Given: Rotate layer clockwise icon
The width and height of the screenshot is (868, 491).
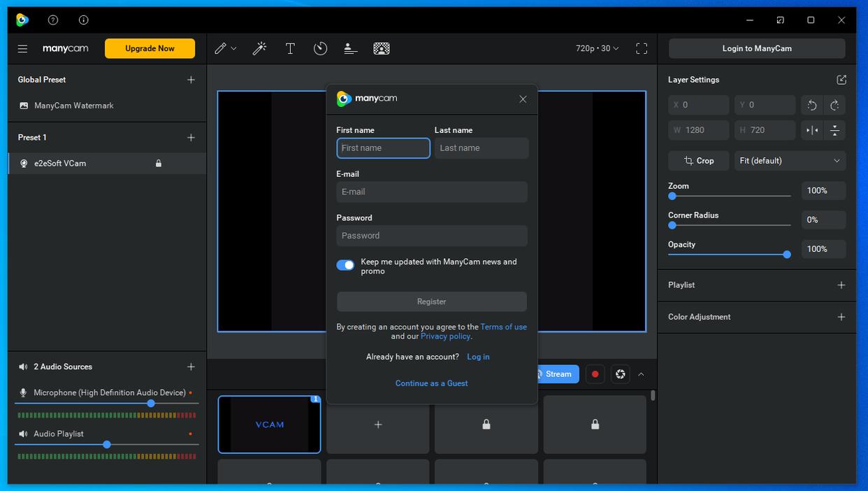Looking at the screenshot, I should pos(834,105).
